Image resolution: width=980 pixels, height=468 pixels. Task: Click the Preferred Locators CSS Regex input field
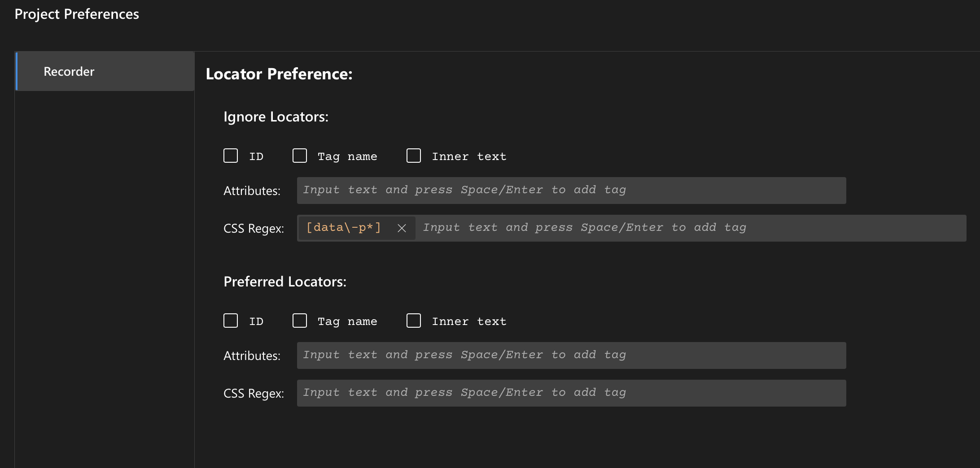coord(571,393)
